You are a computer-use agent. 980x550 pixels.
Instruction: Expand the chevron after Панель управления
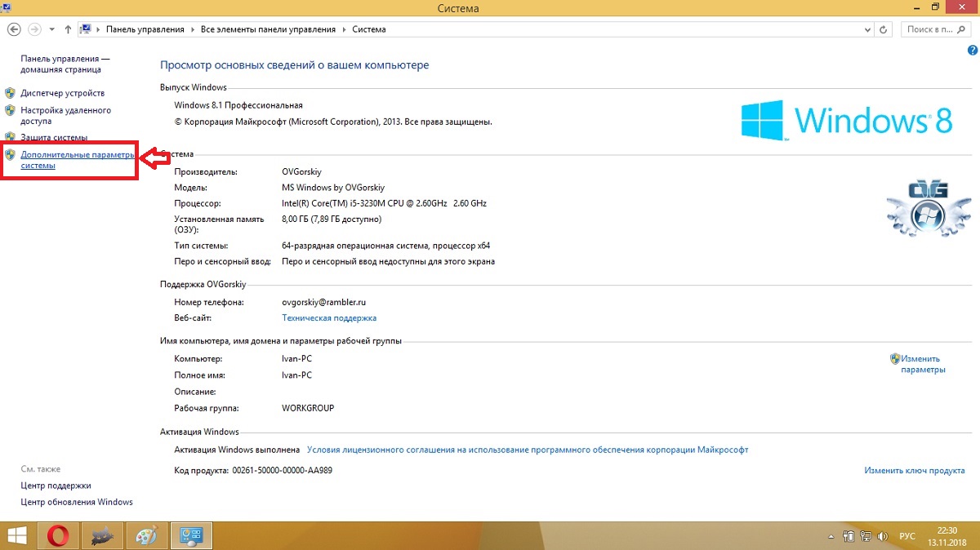(193, 29)
